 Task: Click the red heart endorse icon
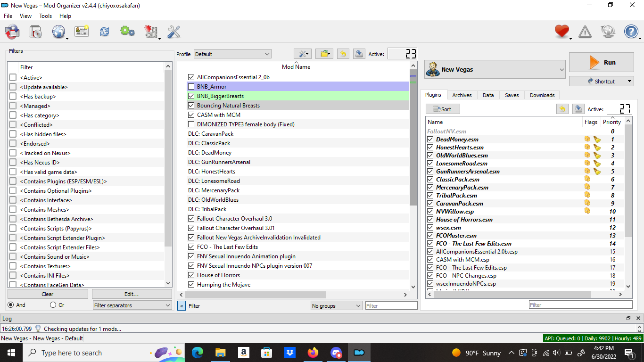tap(562, 32)
